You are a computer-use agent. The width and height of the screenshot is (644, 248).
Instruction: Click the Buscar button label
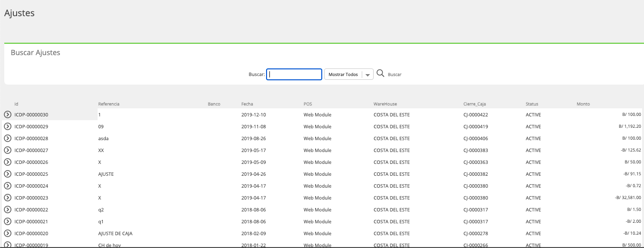395,75
